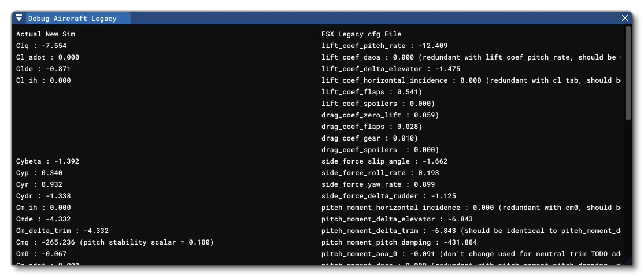The image size is (644, 277).
Task: Click the lift_coef_horizontal_incidence entry
Action: [471, 80]
